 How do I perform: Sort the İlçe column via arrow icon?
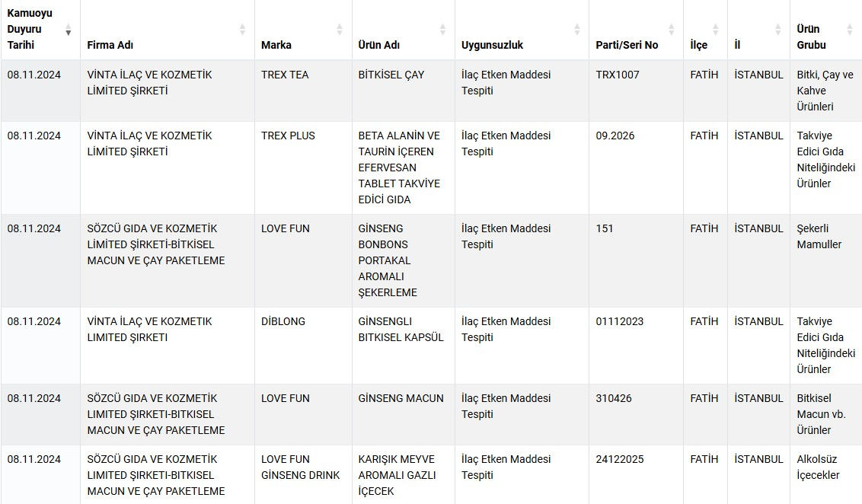[x=715, y=30]
